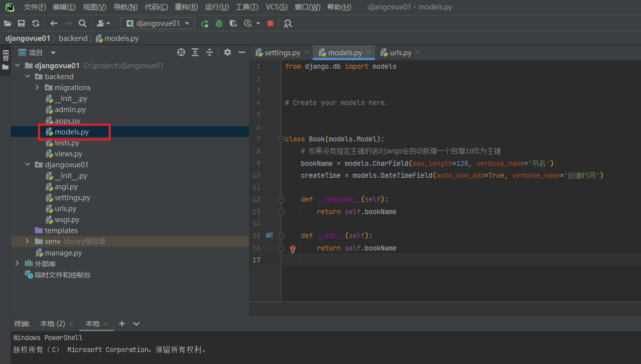The height and width of the screenshot is (364, 641).
Task: Click the locate-file crosshair icon in project panel
Action: tap(181, 52)
